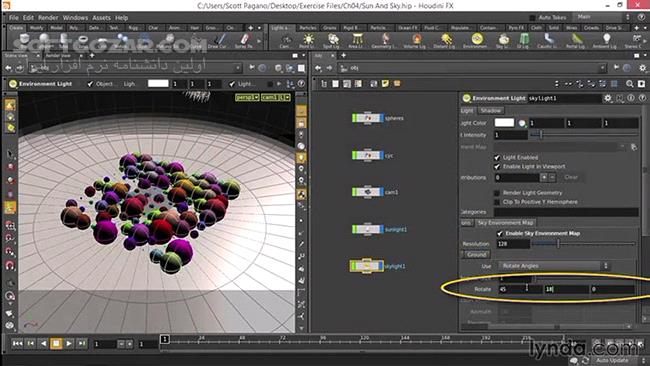This screenshot has width=650, height=366.
Task: Select the Spot Light shelf tool
Action: click(332, 41)
